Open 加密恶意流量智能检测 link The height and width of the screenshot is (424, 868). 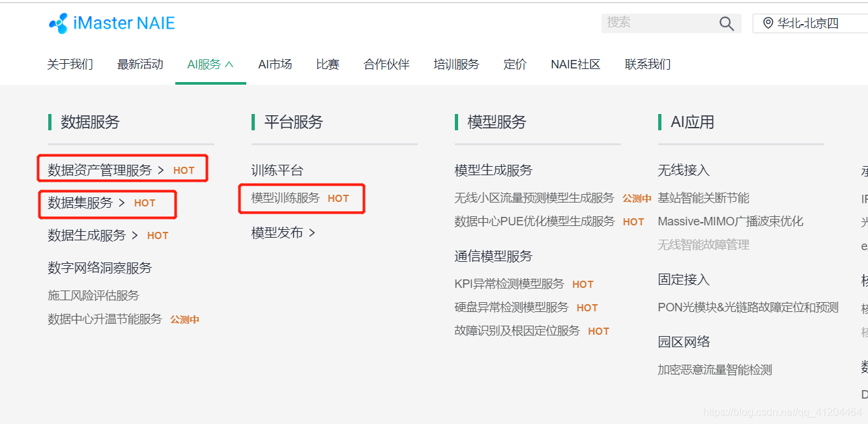[x=715, y=370]
